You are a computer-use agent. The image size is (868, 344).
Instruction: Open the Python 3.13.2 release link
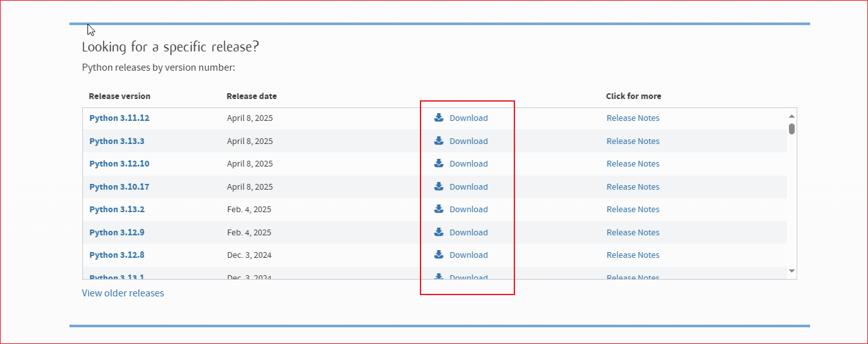pyautogui.click(x=117, y=210)
